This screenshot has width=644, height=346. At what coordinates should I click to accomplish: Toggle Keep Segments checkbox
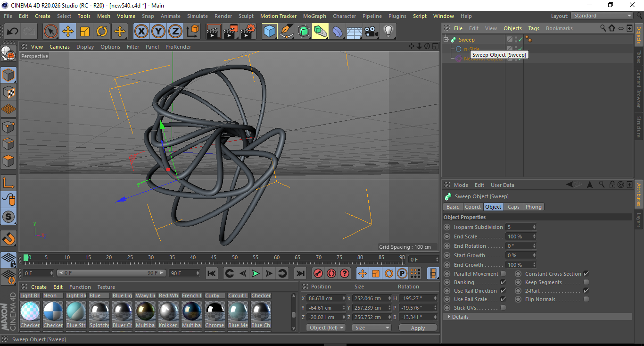(586, 282)
